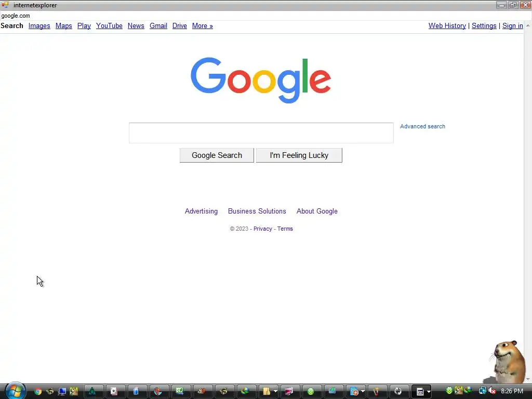The width and height of the screenshot is (532, 399).
Task: Click the Google Search button
Action: tap(217, 155)
